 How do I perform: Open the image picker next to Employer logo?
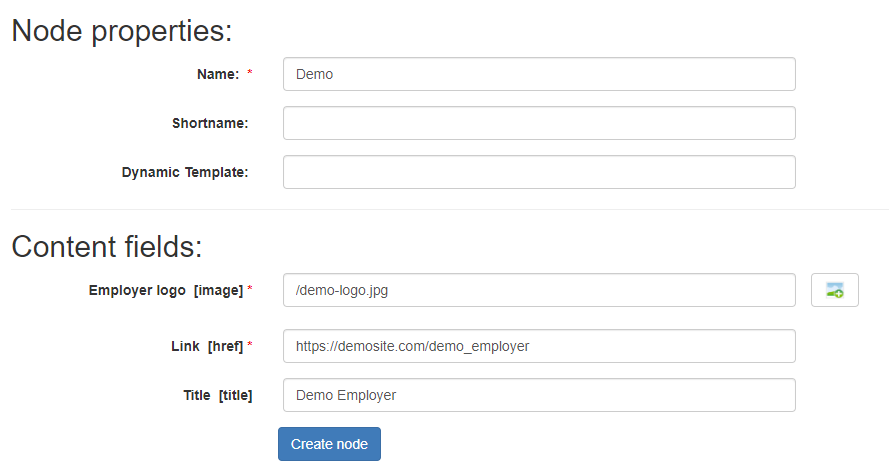[835, 290]
